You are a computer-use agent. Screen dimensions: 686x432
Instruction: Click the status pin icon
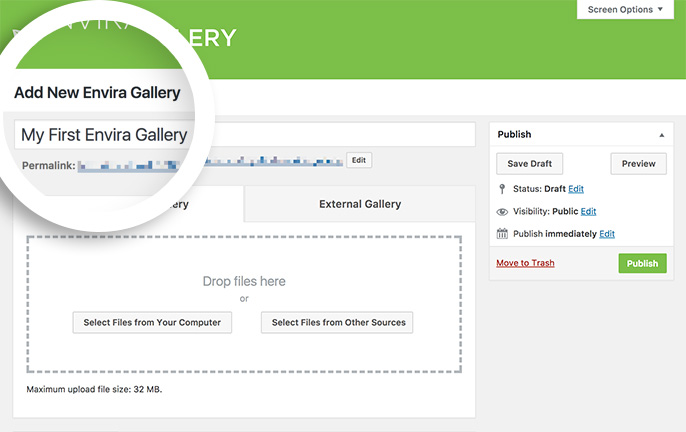tap(502, 189)
